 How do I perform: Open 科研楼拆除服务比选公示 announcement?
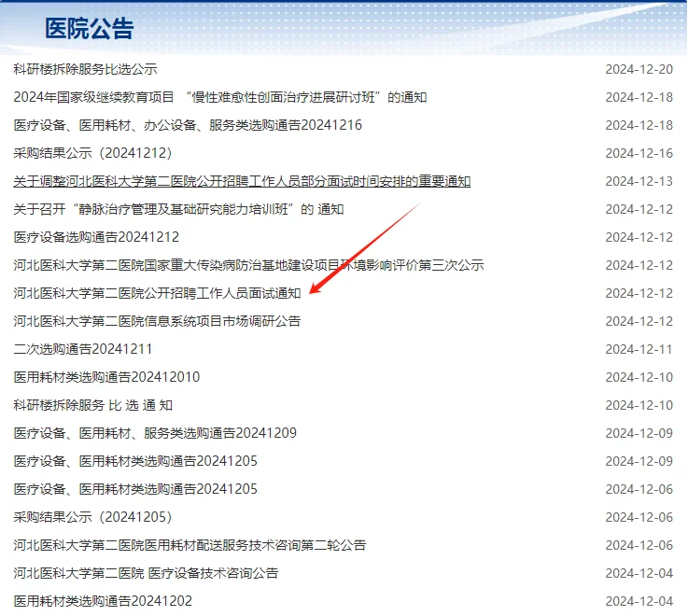(85, 69)
